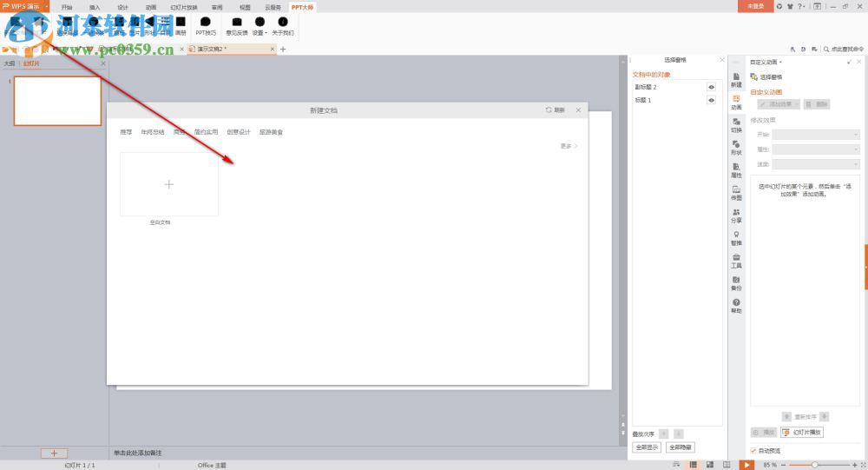
Task: Open 关于我们 about icon
Action: 283,25
